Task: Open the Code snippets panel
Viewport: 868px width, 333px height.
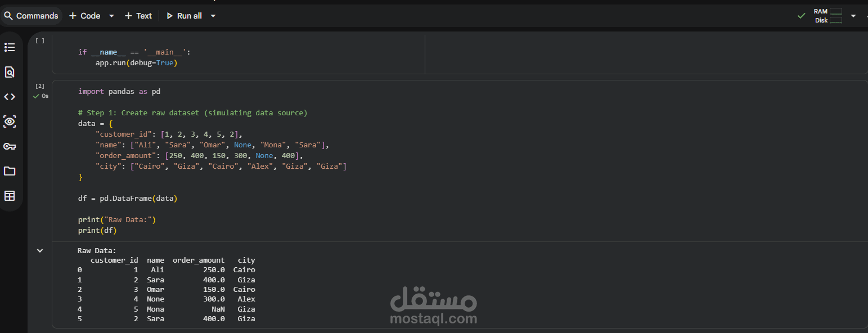Action: coord(10,96)
